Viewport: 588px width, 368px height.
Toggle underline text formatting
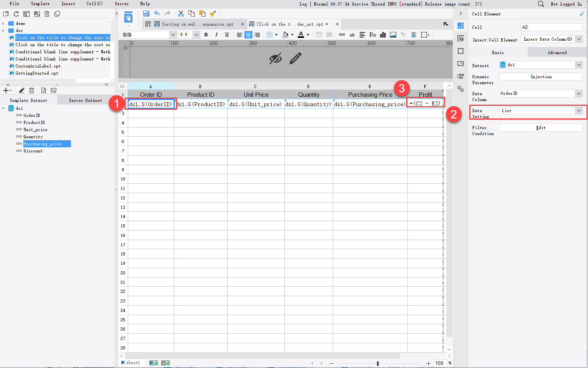point(227,35)
